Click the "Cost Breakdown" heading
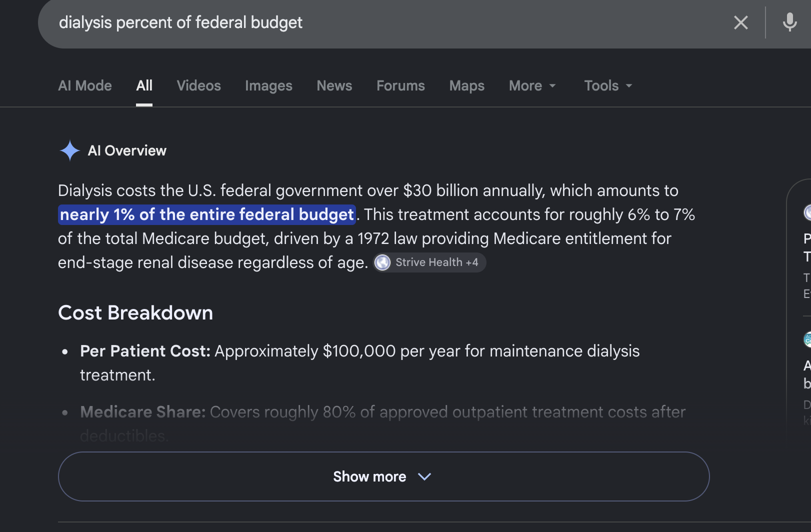This screenshot has height=532, width=811. [135, 313]
